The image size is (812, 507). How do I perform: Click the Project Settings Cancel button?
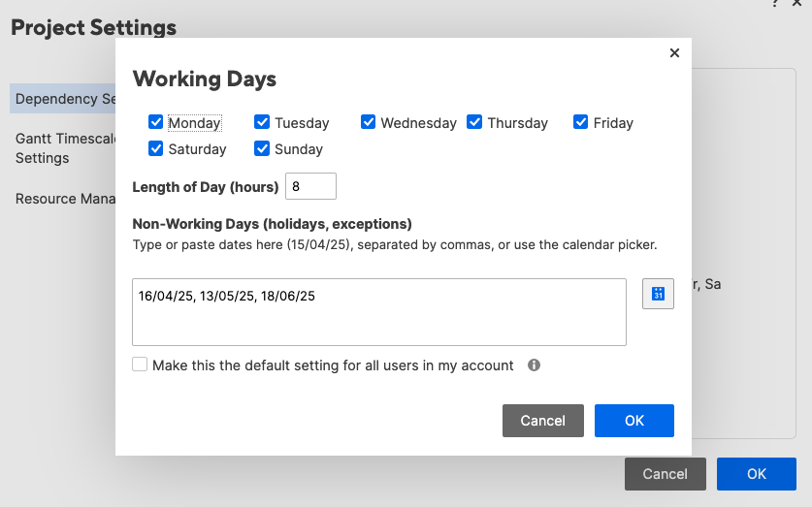click(665, 474)
